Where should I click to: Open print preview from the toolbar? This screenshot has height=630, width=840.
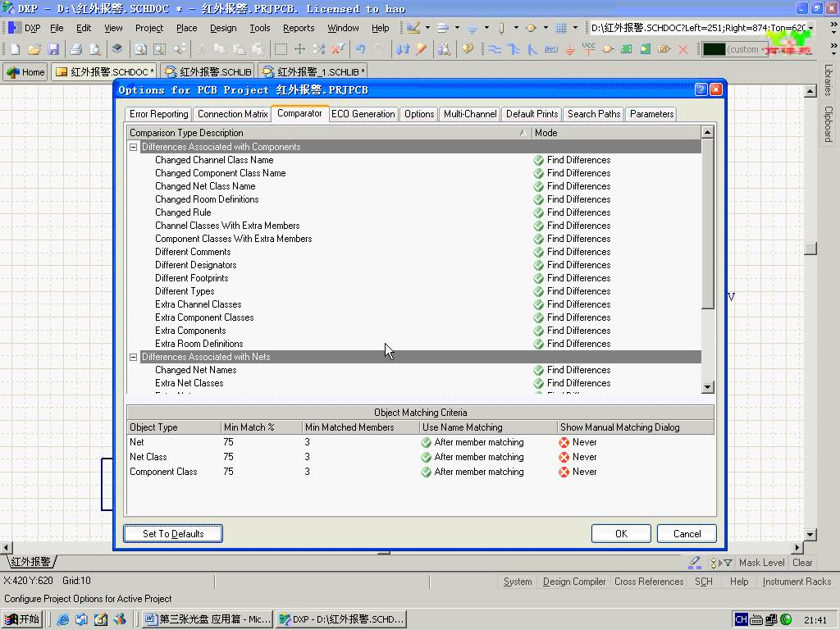(95, 49)
